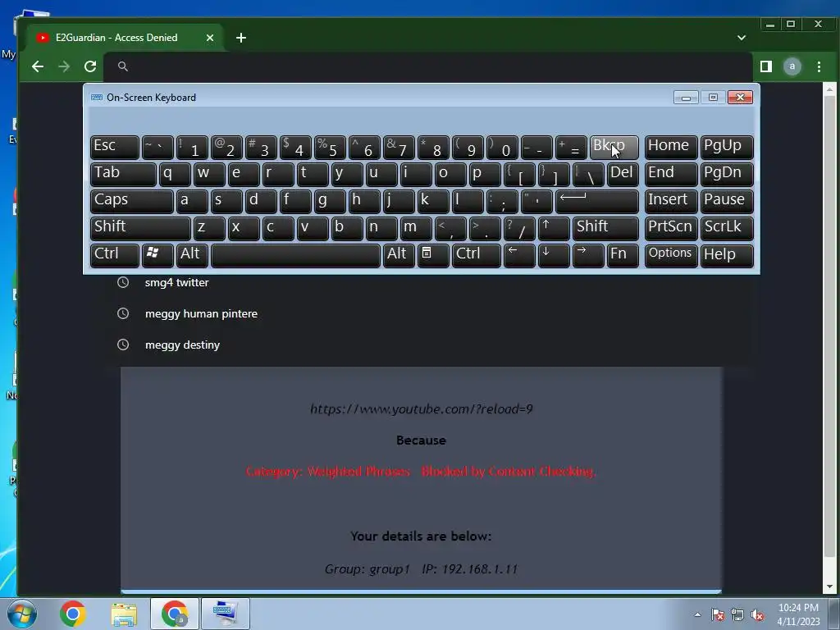The width and height of the screenshot is (840, 630).
Task: Open a new Chrome tab
Action: click(x=241, y=38)
